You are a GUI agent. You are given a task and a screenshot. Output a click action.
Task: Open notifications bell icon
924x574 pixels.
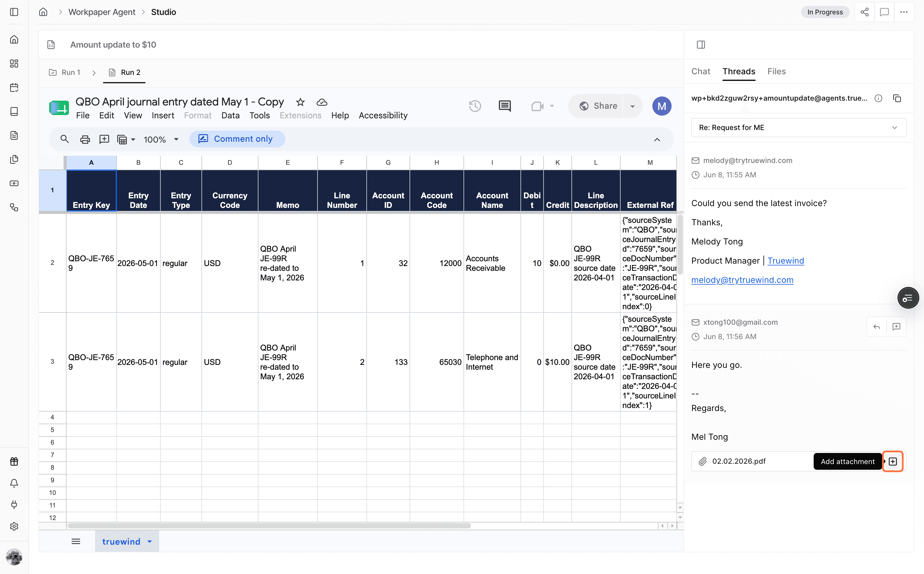tap(14, 483)
